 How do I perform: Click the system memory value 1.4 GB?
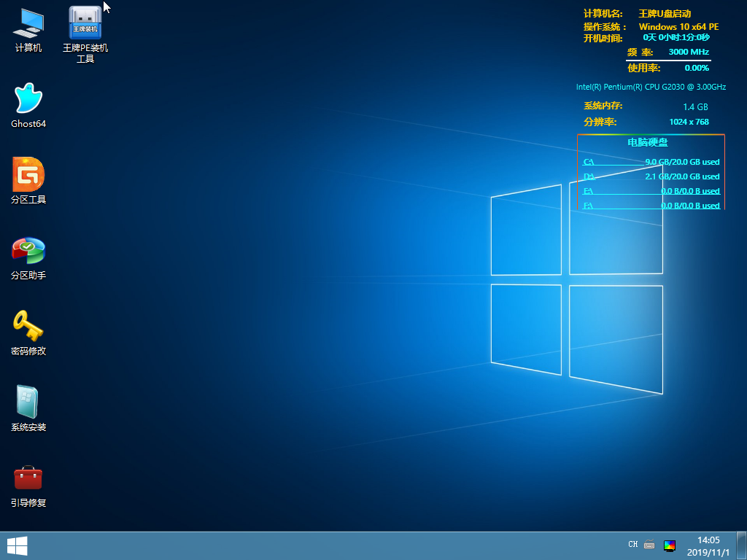coord(695,107)
